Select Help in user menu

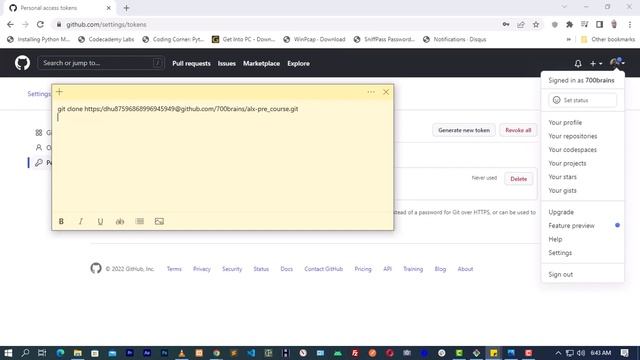point(555,239)
